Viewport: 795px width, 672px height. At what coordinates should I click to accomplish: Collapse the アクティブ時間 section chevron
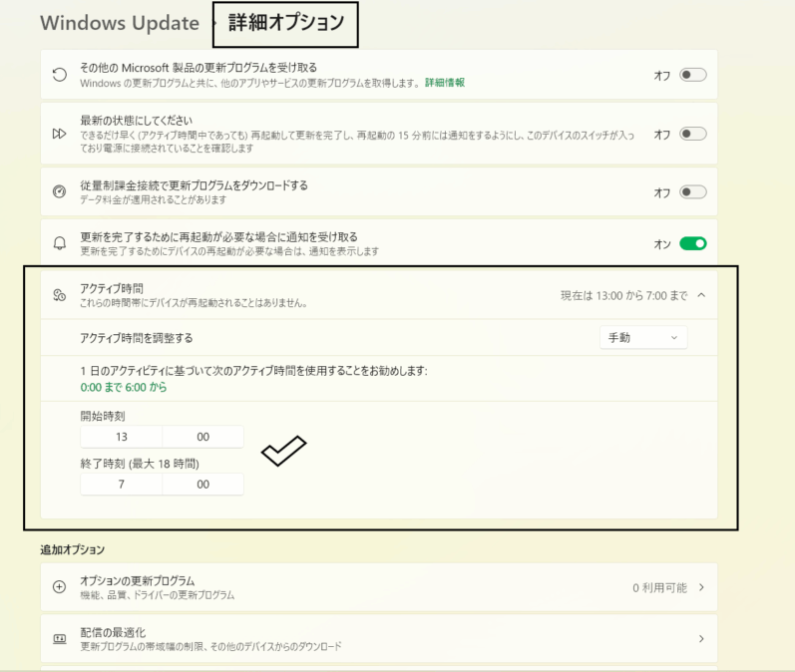[701, 295]
